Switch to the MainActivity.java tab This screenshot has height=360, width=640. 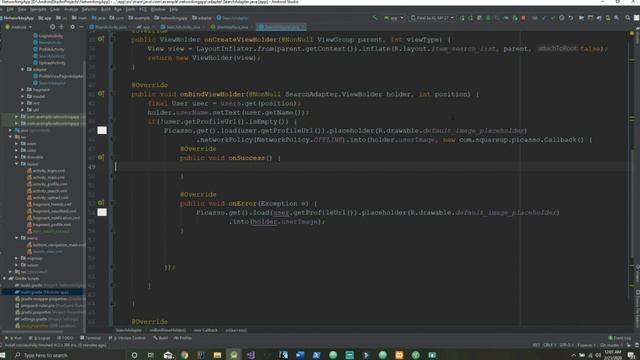pyautogui.click(x=108, y=27)
